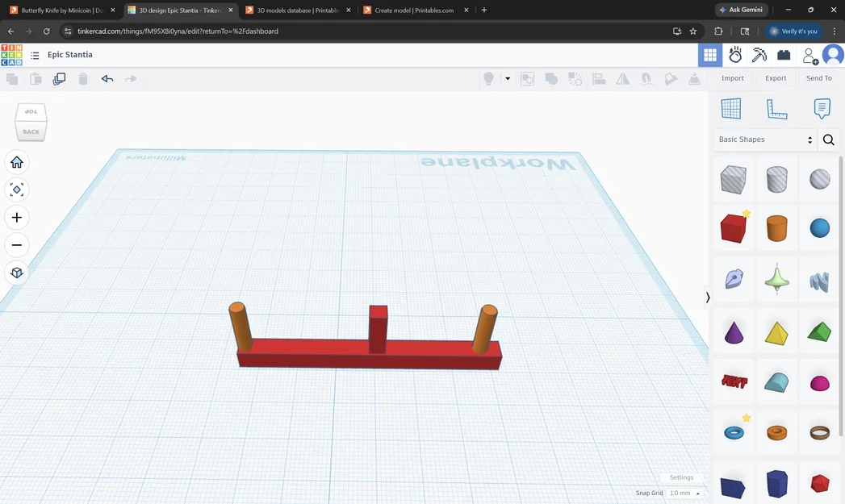Select the Ruler tool

pos(776,109)
